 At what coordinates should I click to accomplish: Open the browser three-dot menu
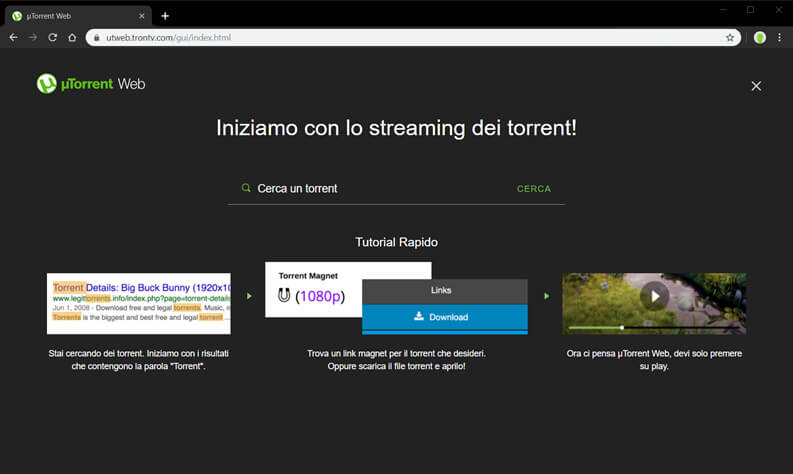(x=779, y=37)
